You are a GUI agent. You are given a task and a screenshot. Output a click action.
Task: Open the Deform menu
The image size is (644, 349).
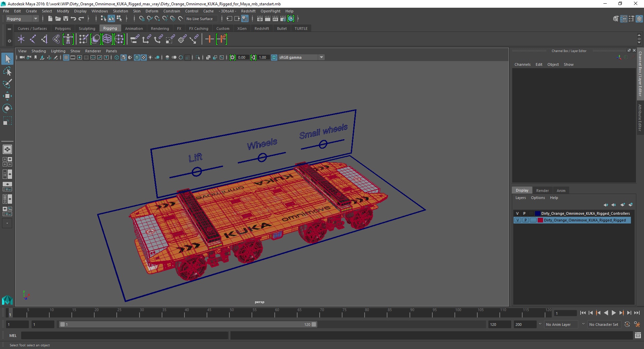click(152, 11)
